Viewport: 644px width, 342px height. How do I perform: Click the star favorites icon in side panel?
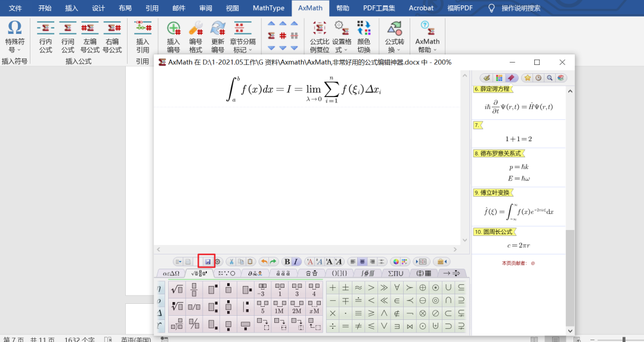point(527,78)
